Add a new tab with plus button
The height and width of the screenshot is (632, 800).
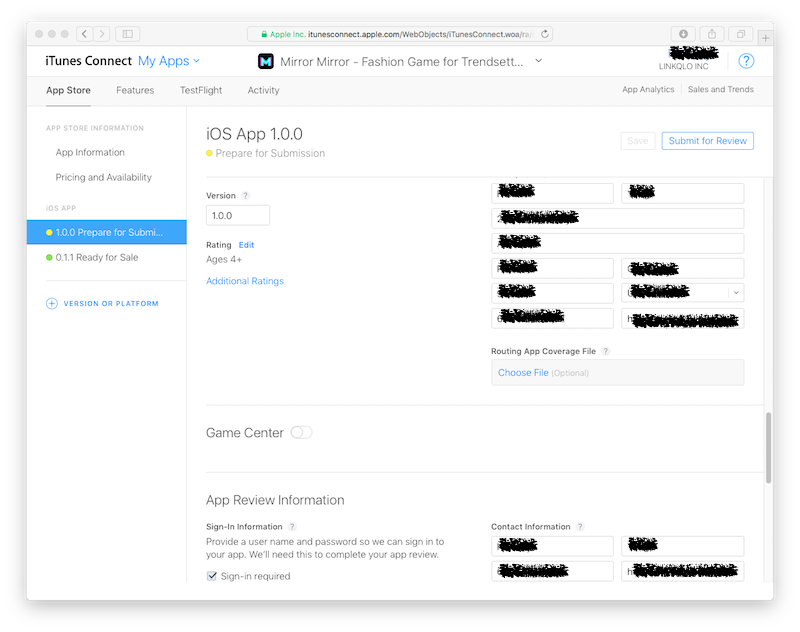pos(765,38)
